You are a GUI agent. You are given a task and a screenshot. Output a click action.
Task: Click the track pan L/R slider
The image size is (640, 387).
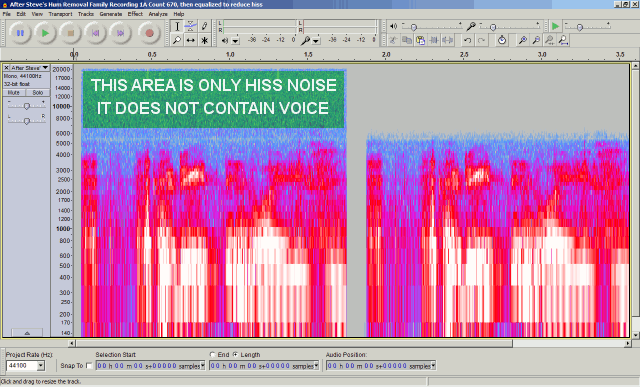click(27, 120)
